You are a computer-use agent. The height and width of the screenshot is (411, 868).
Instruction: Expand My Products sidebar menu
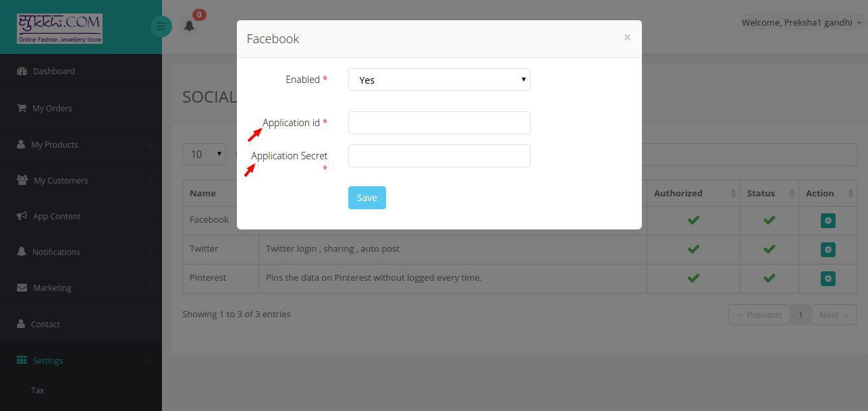tap(81, 144)
